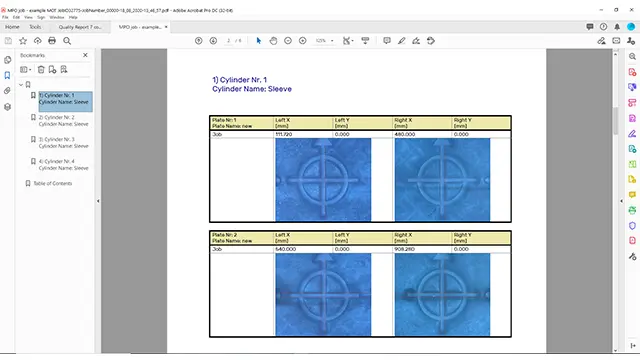Choose the Hand pan tool

point(273,41)
